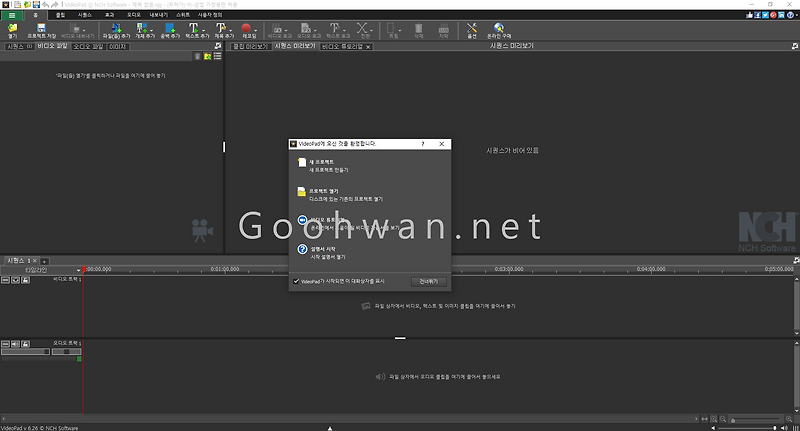Click the Delete trash can icon in the toolbar
This screenshot has width=800, height=431.
coord(418,30)
